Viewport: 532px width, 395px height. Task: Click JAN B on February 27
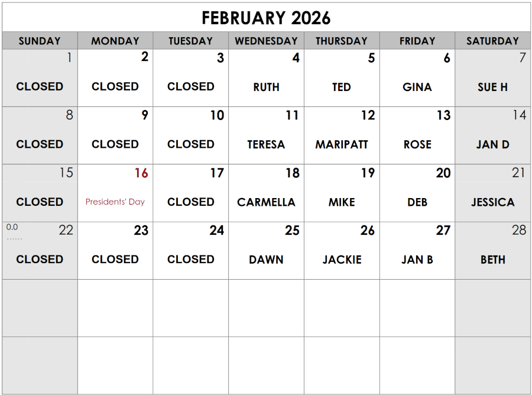pos(417,260)
